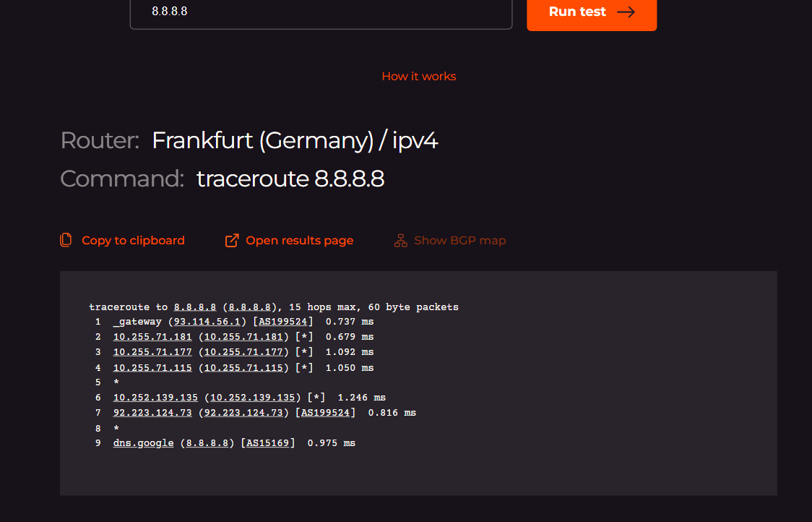Click the 0.679 ms latency value
The height and width of the screenshot is (522, 812).
point(350,336)
